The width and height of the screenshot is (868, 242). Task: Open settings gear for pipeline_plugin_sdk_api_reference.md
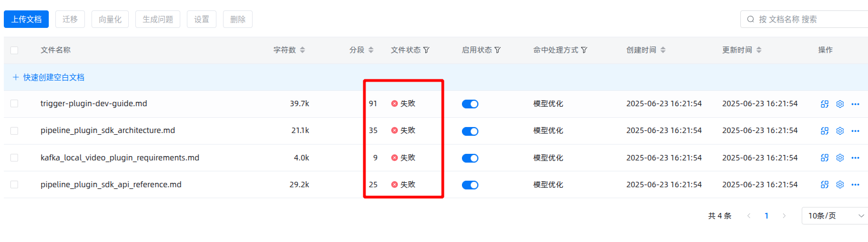[x=840, y=185]
